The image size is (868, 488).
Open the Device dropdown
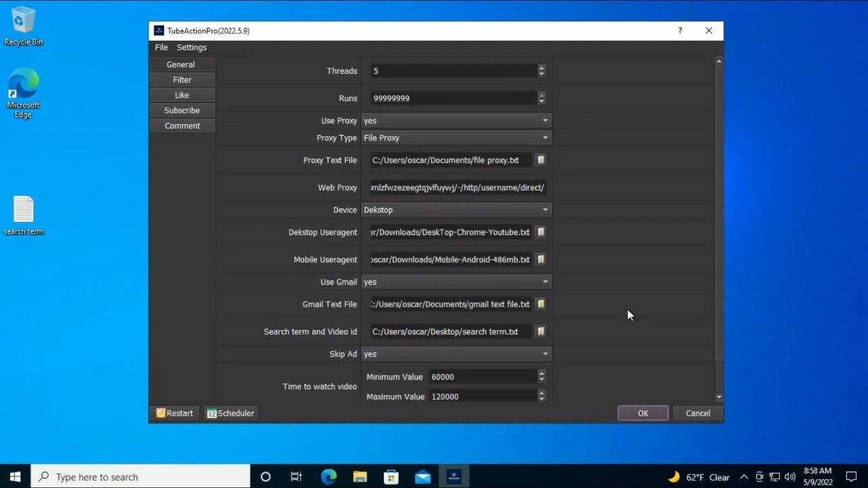tap(456, 210)
